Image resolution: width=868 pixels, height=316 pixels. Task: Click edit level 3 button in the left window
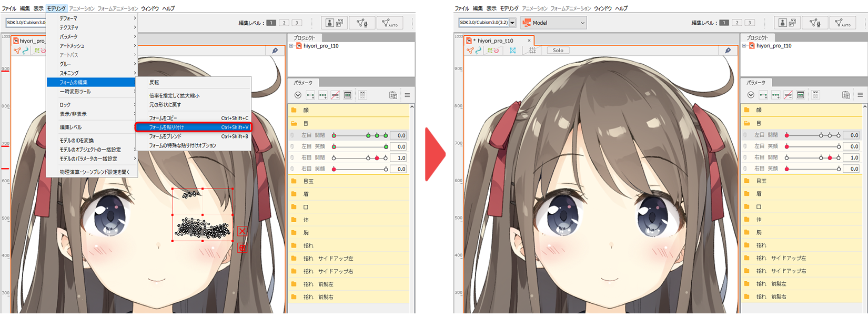[297, 23]
